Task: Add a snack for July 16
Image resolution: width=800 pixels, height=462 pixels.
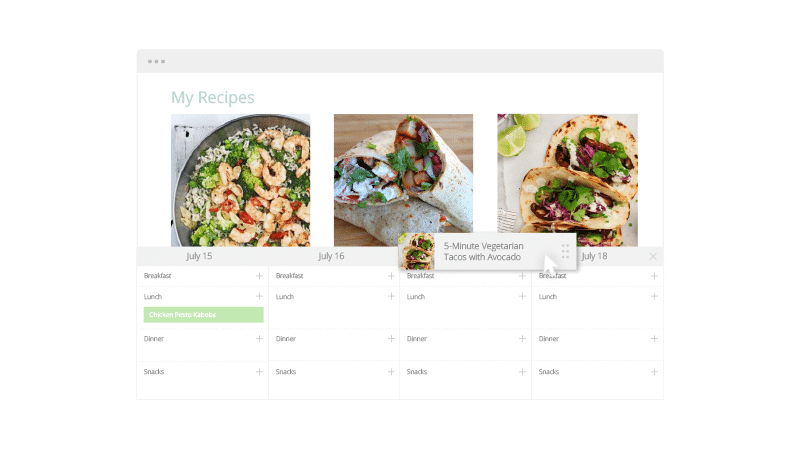Action: pyautogui.click(x=391, y=372)
